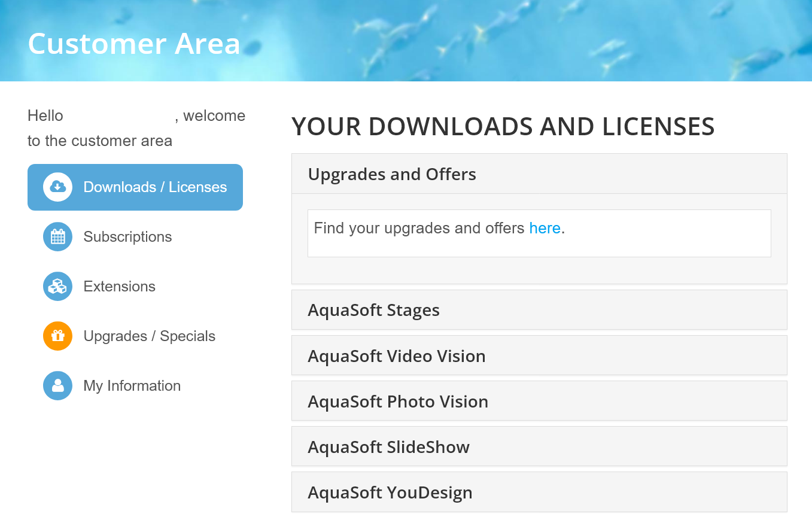The width and height of the screenshot is (812, 514).
Task: Select the user profile icon near My Information
Action: pos(57,385)
